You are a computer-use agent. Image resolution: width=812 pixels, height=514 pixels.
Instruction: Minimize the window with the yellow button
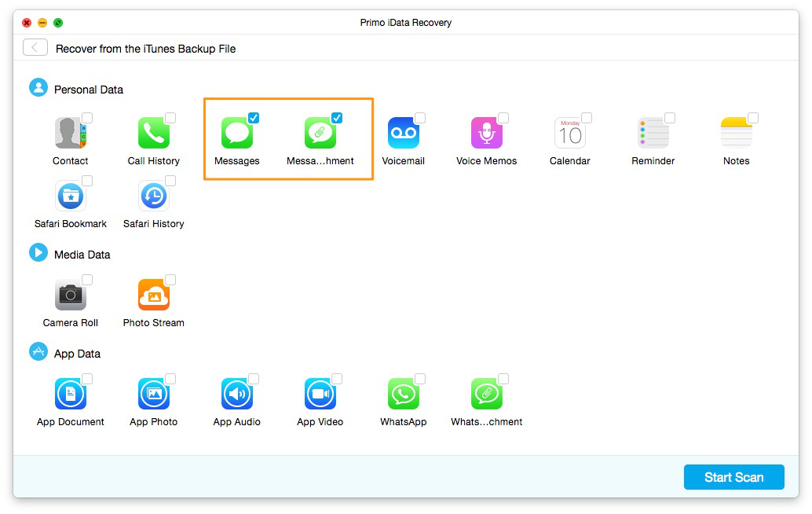pos(42,23)
